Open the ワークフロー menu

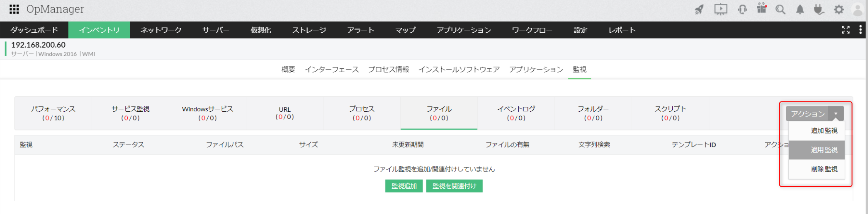pos(532,30)
